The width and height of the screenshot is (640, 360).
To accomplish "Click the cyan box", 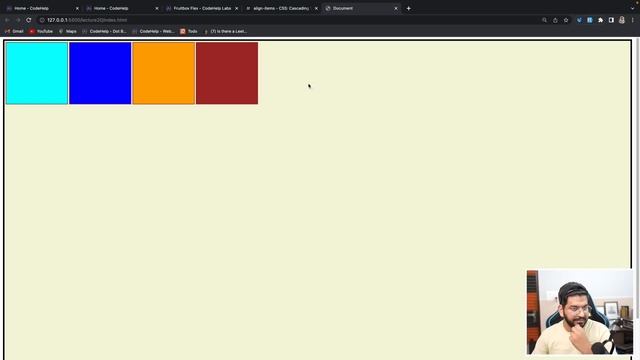I will click(x=37, y=73).
